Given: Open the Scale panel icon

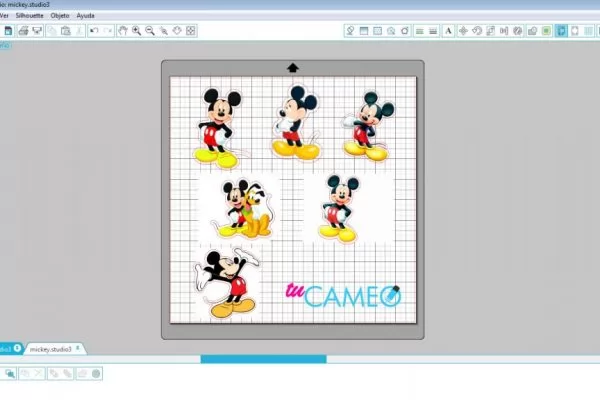Looking at the screenshot, I should pos(491,31).
